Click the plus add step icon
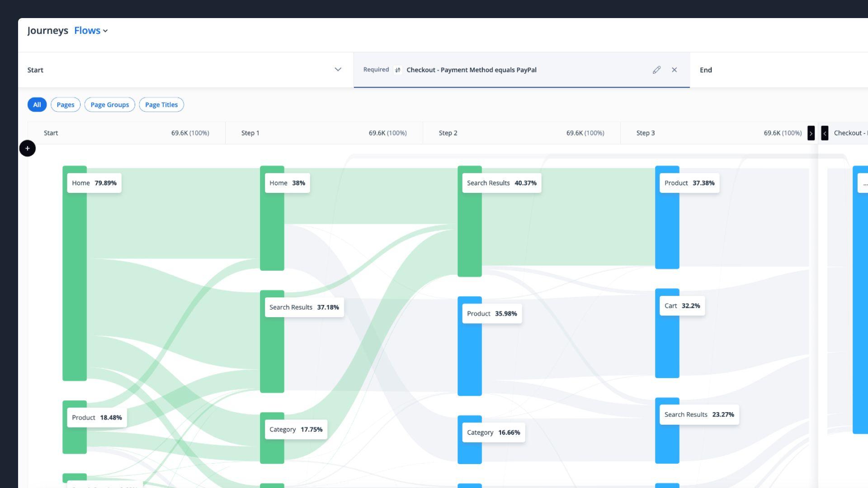Viewport: 868px width, 488px height. (27, 148)
